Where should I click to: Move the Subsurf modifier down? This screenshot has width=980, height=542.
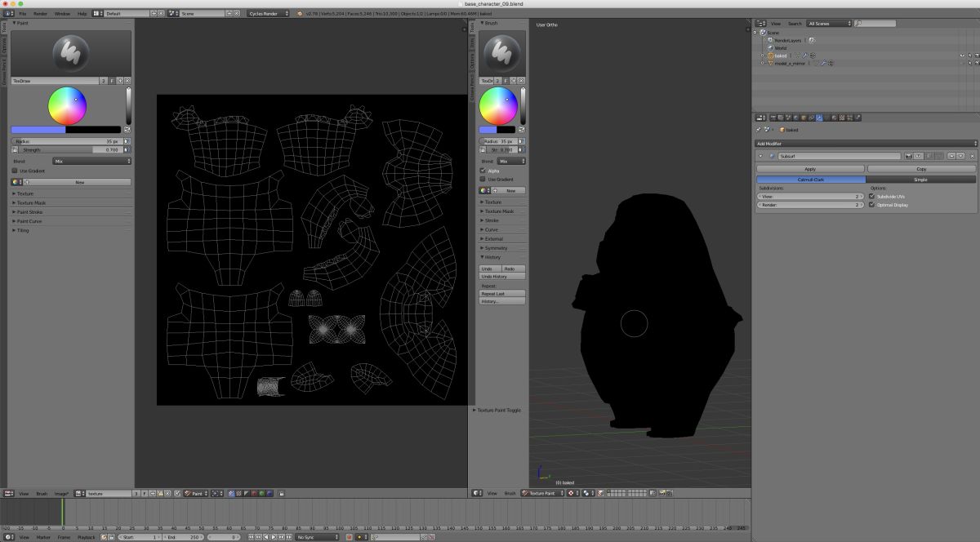tap(960, 156)
